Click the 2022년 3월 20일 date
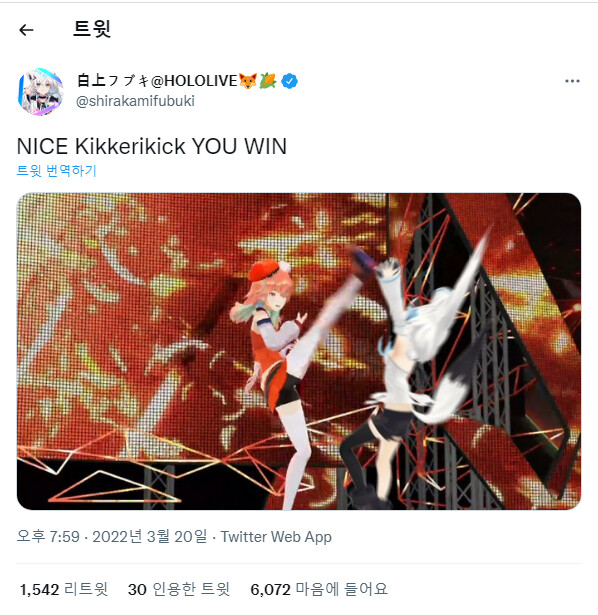This screenshot has width=598, height=615. 149,537
